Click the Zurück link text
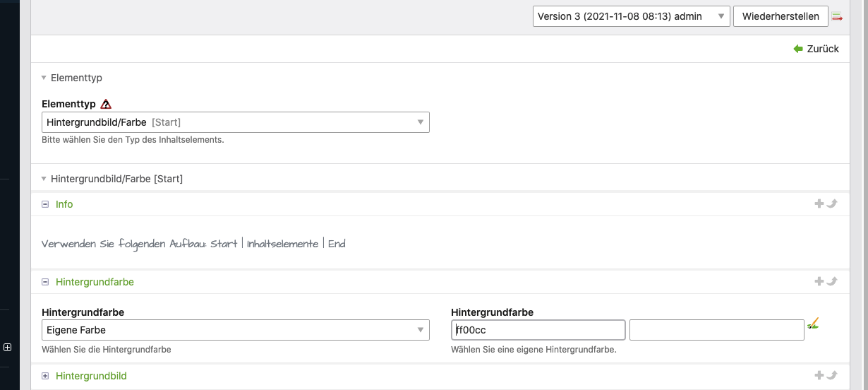 point(823,49)
